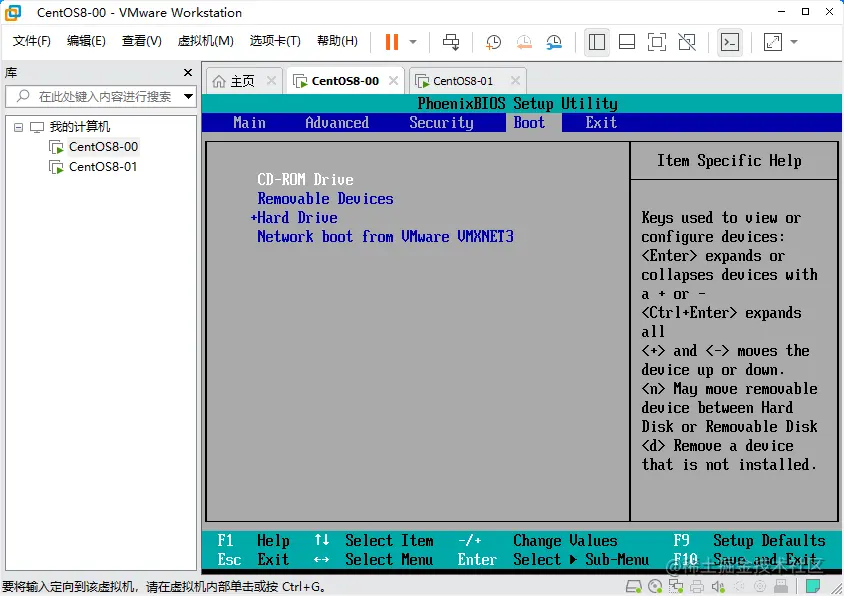Viewport: 844px width, 596px height.
Task: Click the hard disk status icon
Action: tap(632, 586)
